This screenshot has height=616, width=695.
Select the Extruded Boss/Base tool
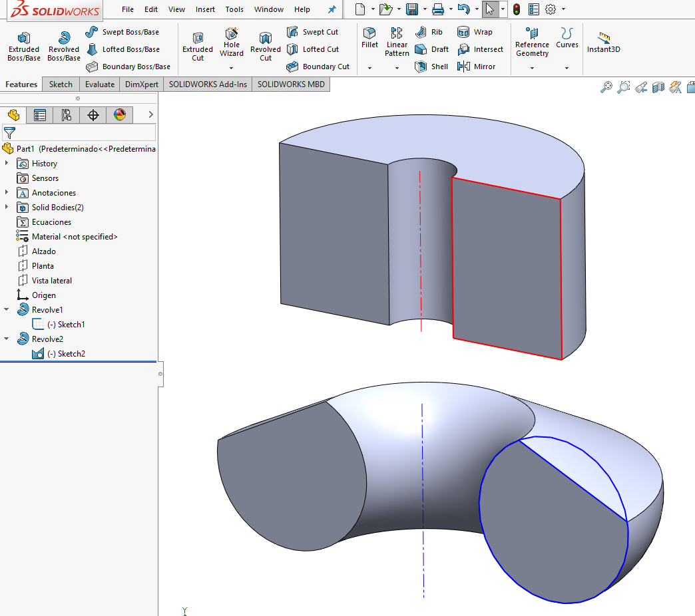(23, 45)
